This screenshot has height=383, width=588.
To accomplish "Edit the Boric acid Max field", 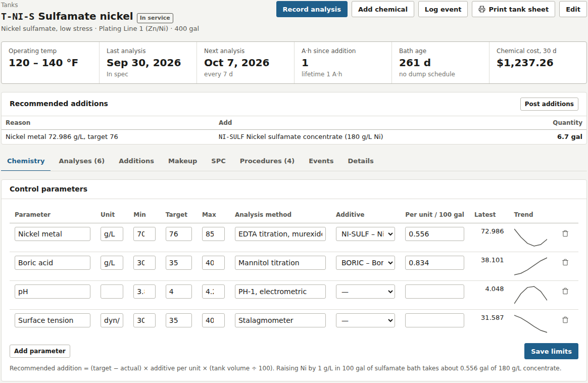I will click(x=213, y=263).
